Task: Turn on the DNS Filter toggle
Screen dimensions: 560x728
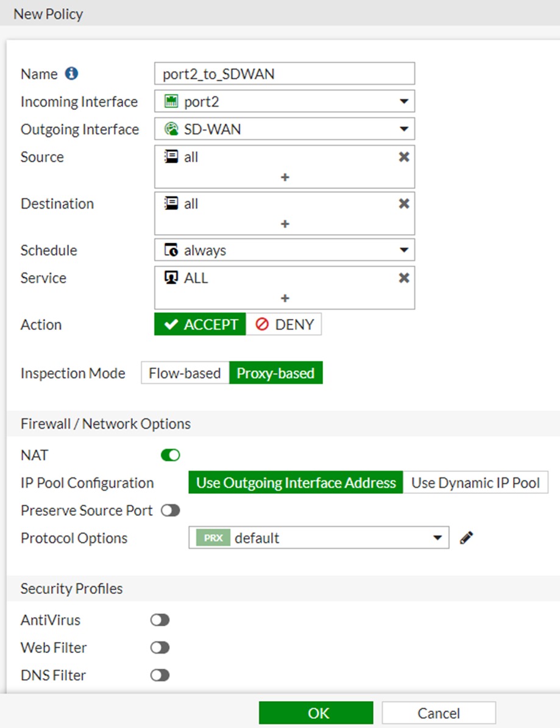Action: coord(160,676)
